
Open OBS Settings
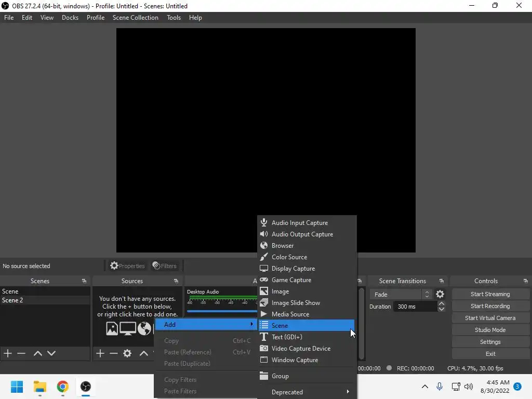[490, 342]
